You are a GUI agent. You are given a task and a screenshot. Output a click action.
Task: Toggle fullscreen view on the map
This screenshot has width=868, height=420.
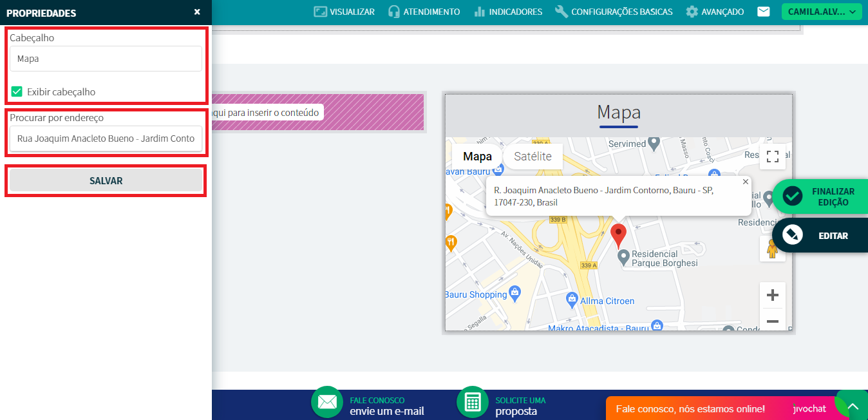coord(772,157)
